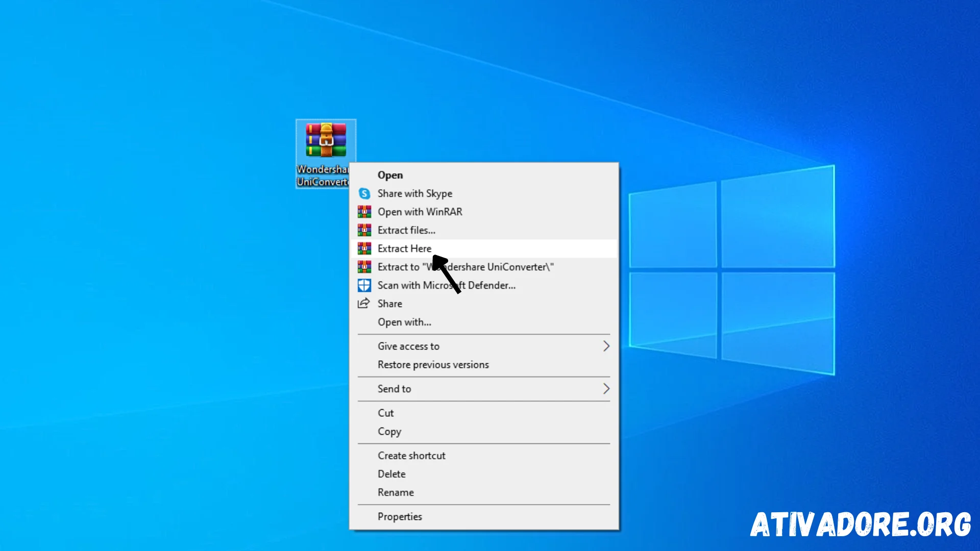Open the Skype share icon in menu

(x=364, y=193)
